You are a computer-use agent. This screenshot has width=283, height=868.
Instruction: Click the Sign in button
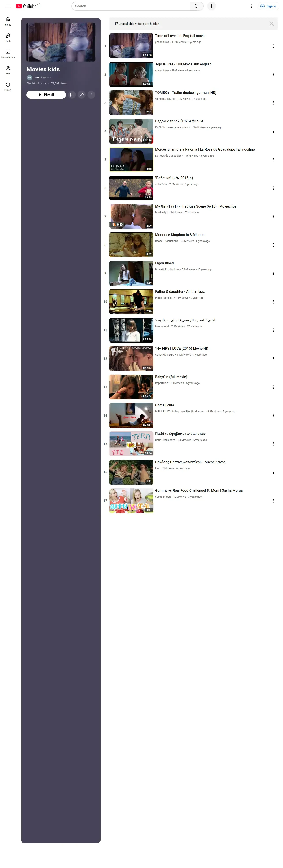click(268, 6)
